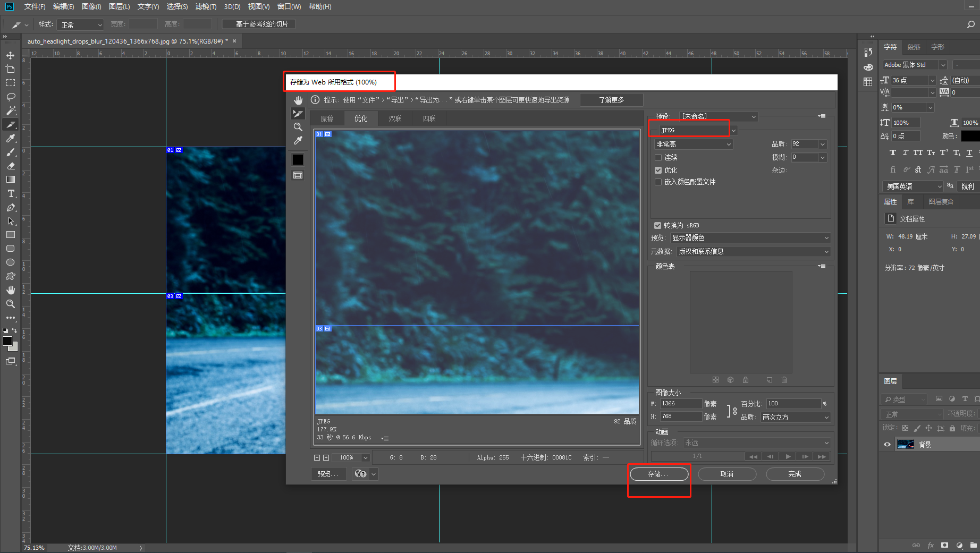
Task: Enable the 嵌入颜色配置文件 checkbox
Action: (x=658, y=182)
